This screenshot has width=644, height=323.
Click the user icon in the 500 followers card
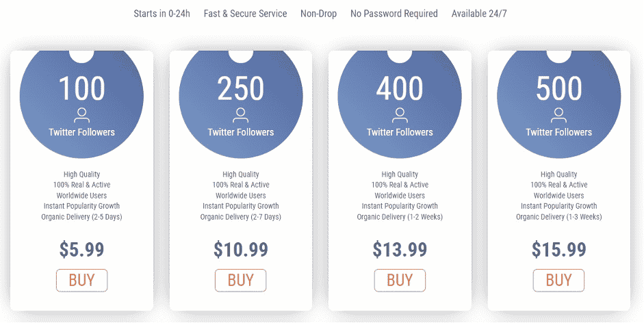[558, 114]
